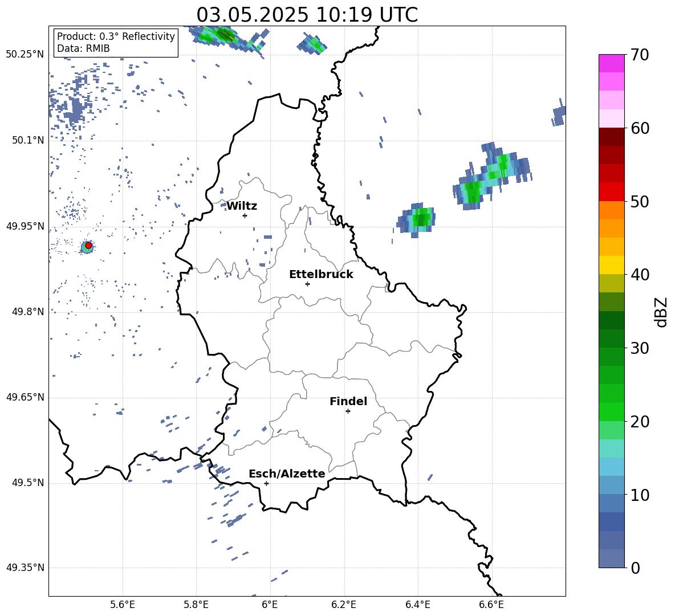This screenshot has height=616, width=675.
Task: Click the 6°E longitude label
Action: click(270, 605)
